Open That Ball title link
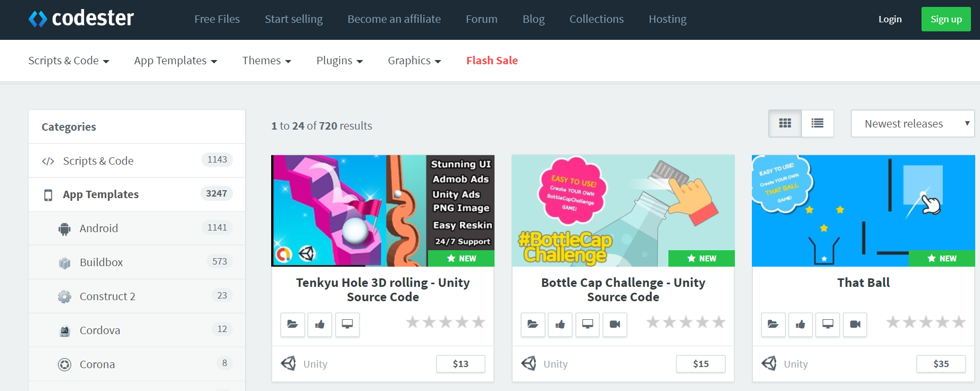This screenshot has width=980, height=391. (x=864, y=283)
